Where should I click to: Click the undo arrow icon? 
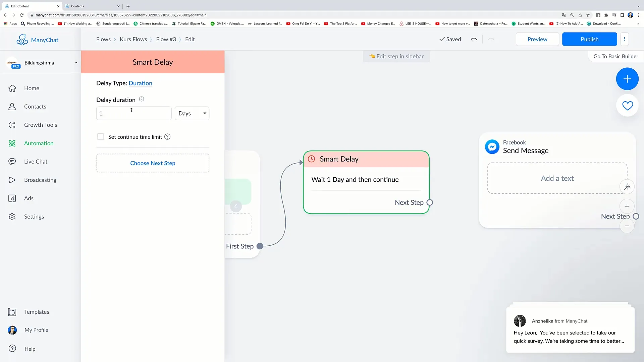pyautogui.click(x=474, y=39)
